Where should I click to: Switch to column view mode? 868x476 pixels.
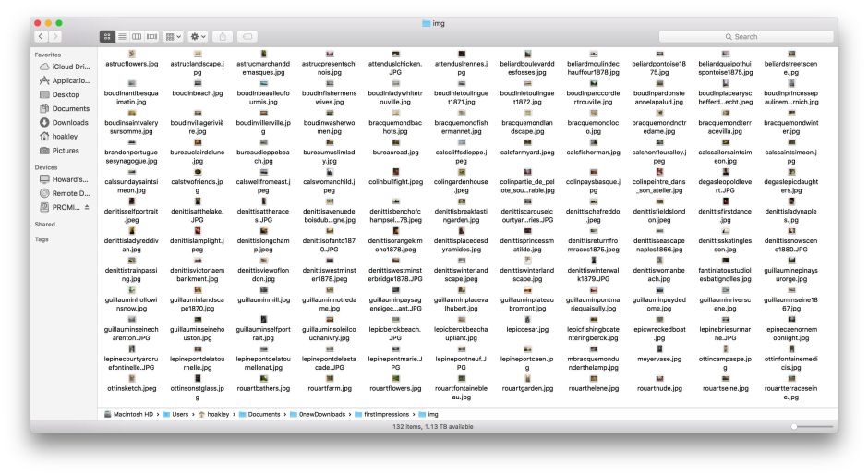(x=137, y=36)
